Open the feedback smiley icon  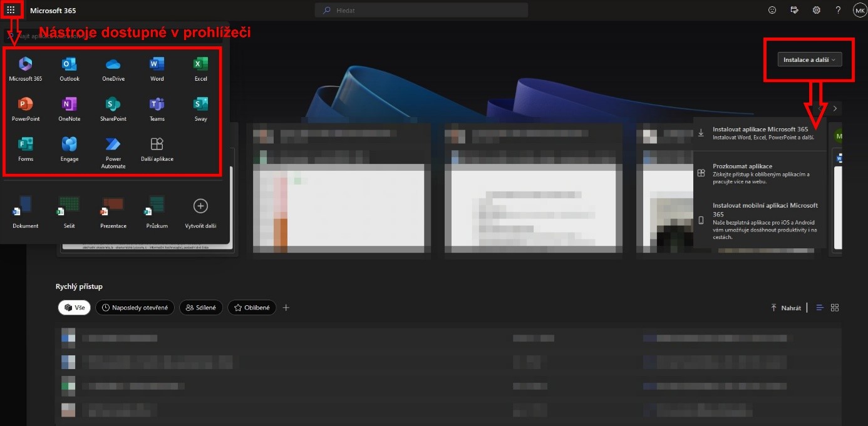[772, 10]
